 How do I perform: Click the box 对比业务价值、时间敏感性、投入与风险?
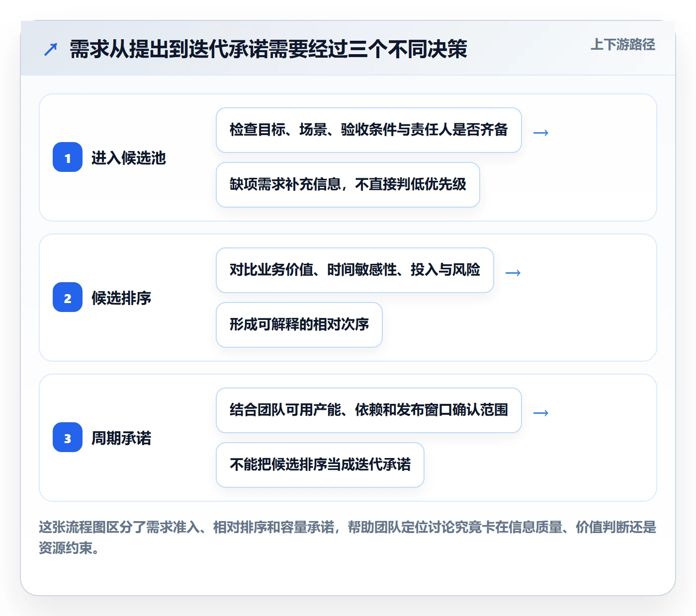(x=355, y=270)
